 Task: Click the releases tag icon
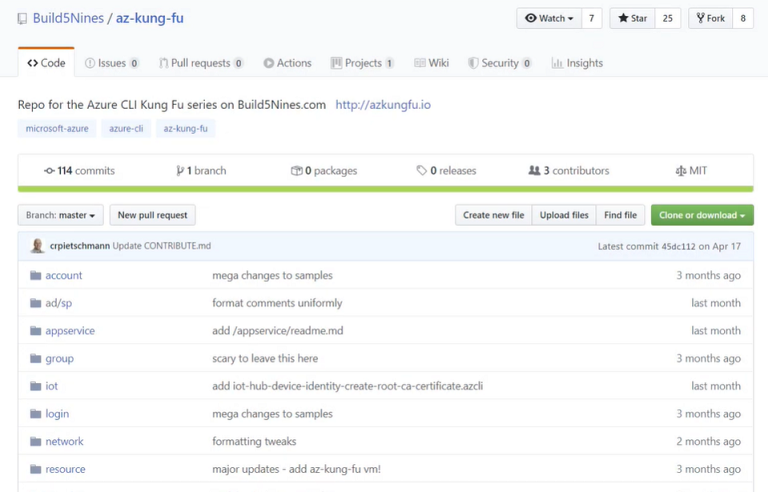coord(422,171)
